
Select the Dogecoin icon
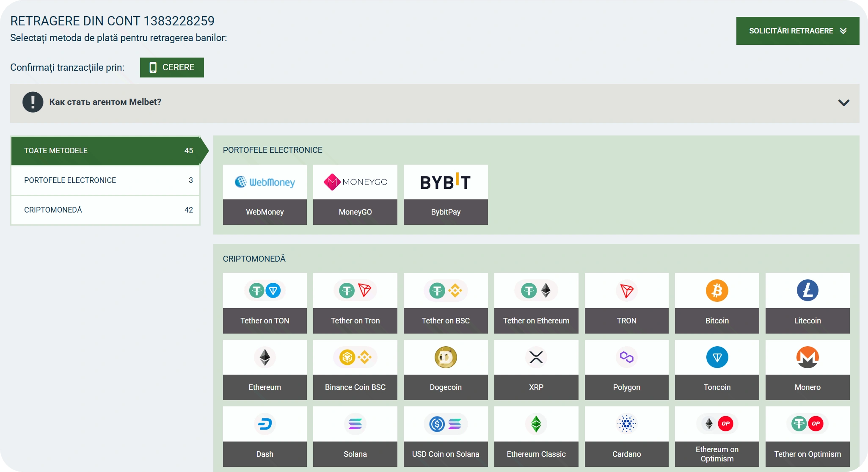(446, 357)
